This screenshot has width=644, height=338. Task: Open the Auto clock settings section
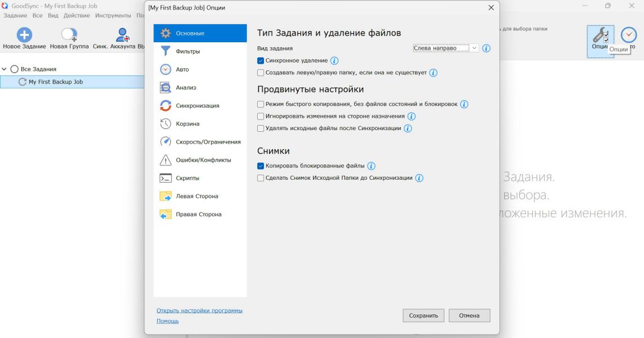coord(165,69)
